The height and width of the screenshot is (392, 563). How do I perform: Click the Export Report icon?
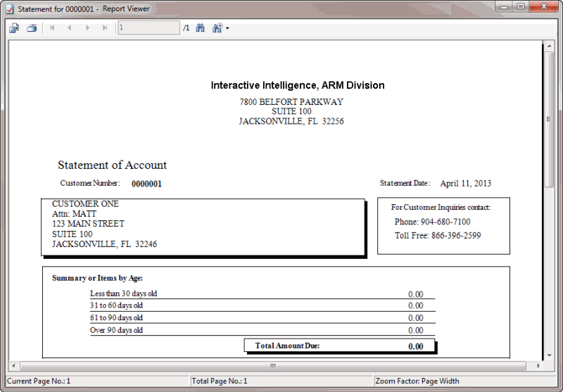pyautogui.click(x=14, y=28)
